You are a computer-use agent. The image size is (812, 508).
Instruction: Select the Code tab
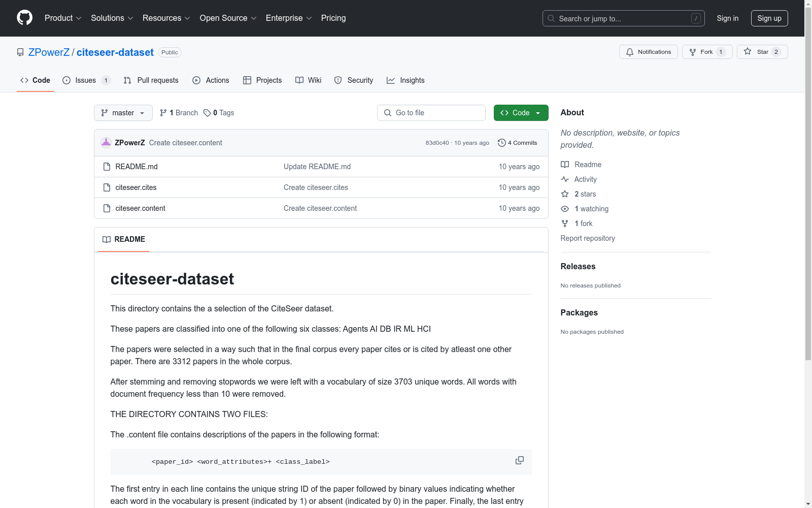[36, 80]
